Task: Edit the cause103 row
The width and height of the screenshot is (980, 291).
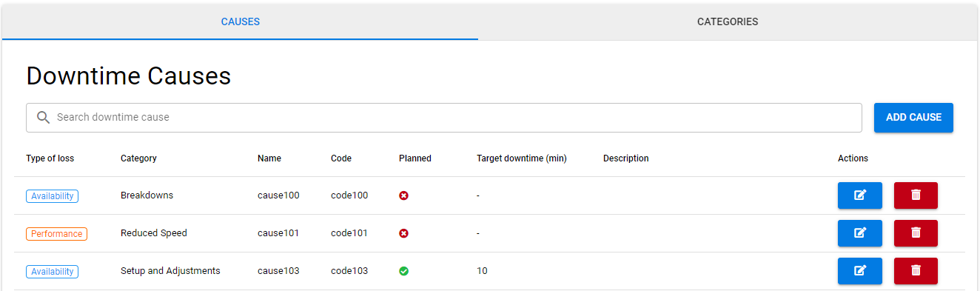Action: click(x=859, y=271)
